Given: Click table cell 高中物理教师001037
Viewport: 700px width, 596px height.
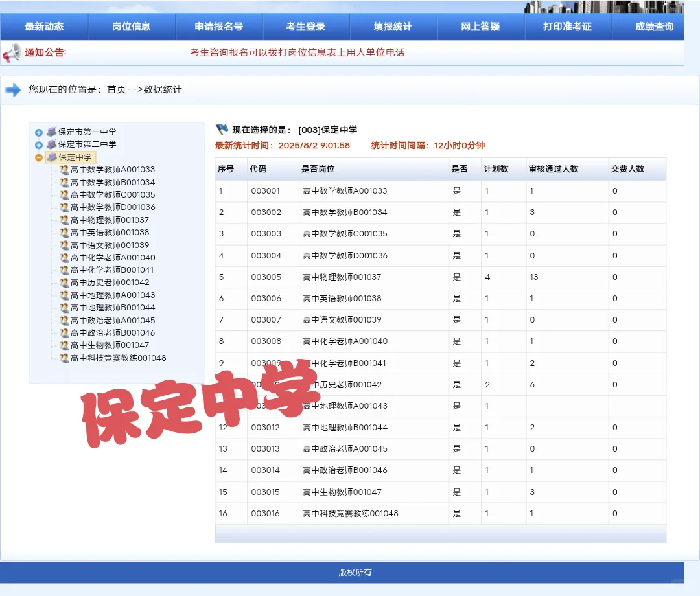Looking at the screenshot, I should coord(342,277).
